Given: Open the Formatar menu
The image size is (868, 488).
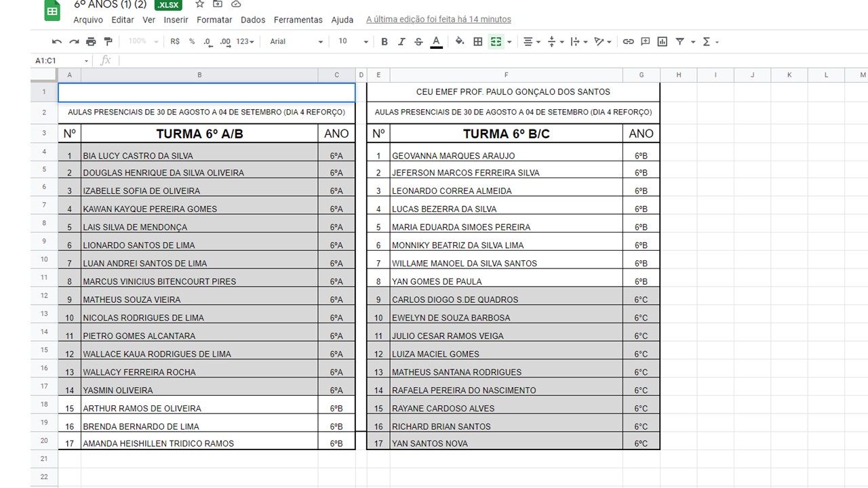Looking at the screenshot, I should 215,20.
